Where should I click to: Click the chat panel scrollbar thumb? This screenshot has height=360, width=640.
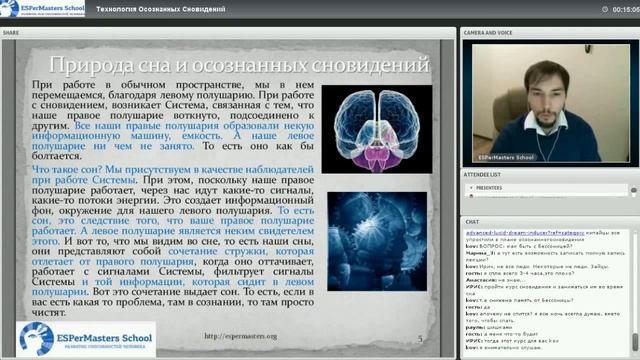click(x=635, y=342)
